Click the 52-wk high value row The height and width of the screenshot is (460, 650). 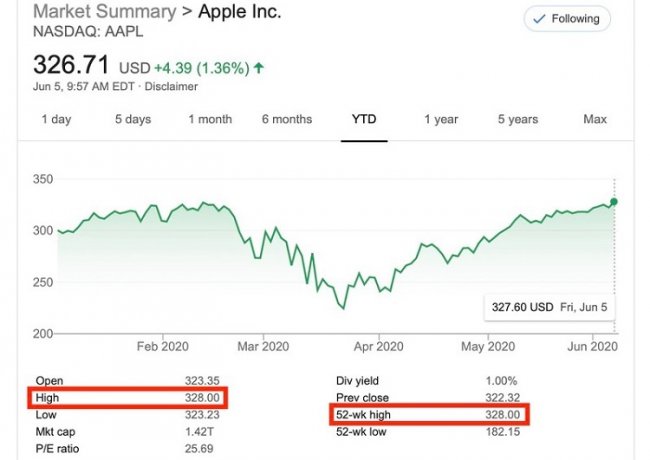[429, 413]
